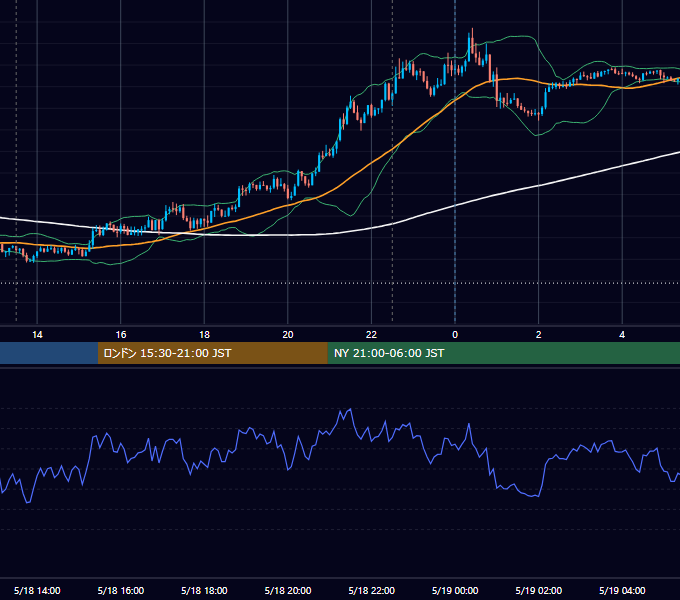Click the 5/19 00:00 date label
The height and width of the screenshot is (600, 680).
coord(455,590)
